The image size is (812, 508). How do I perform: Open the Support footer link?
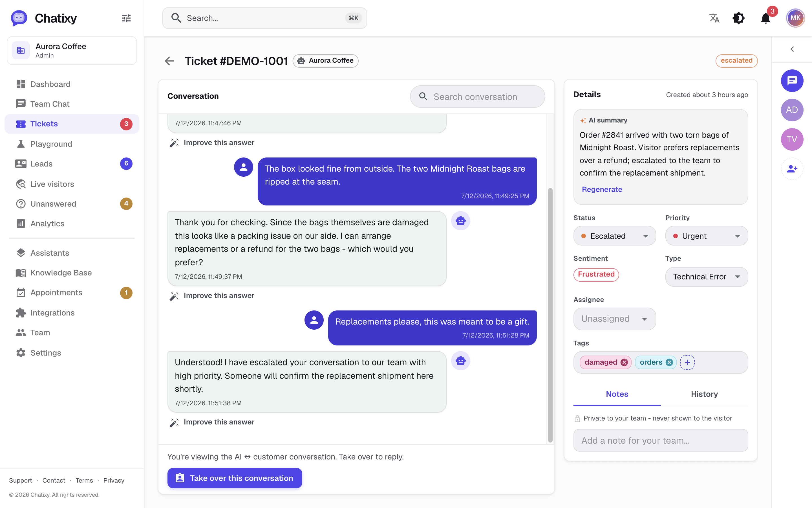click(x=21, y=480)
